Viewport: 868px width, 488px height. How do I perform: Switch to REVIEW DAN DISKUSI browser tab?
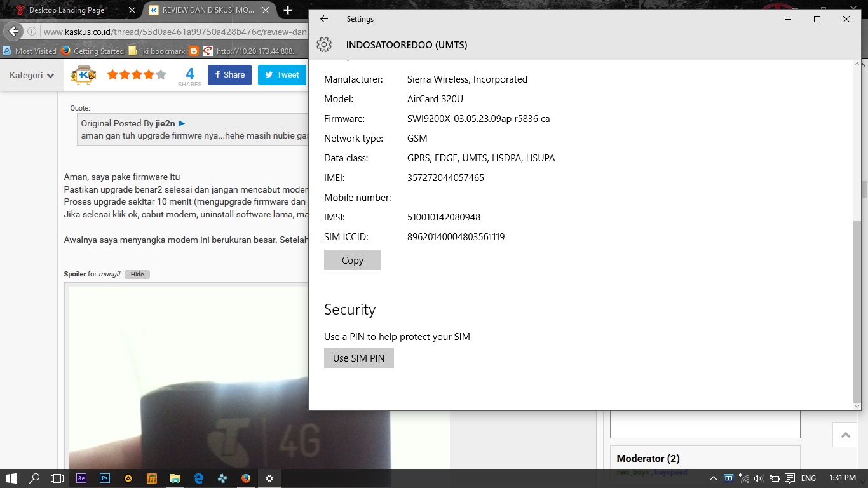tap(207, 10)
